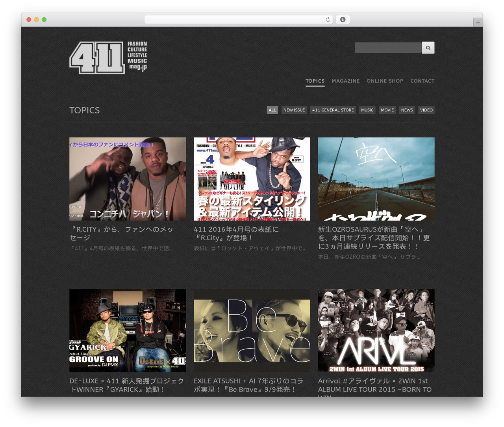Open article EXILE ATSUSHI + AI コラボ実現

click(x=248, y=385)
